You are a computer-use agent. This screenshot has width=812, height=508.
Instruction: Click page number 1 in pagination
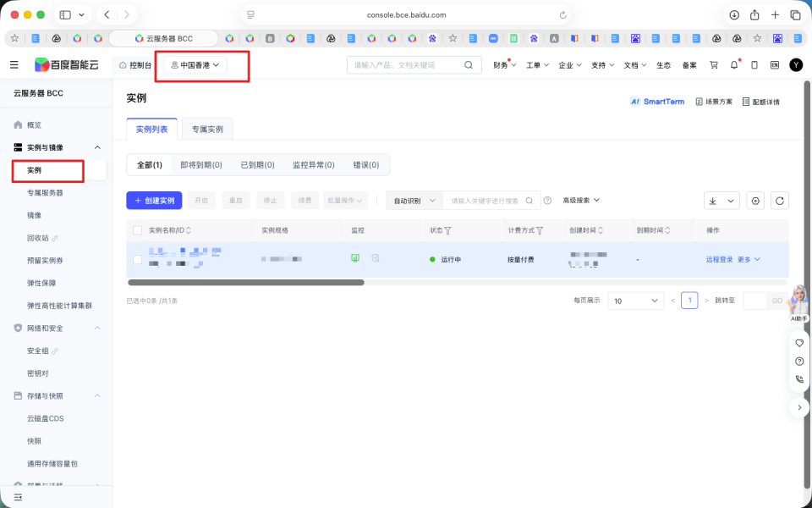click(x=689, y=301)
